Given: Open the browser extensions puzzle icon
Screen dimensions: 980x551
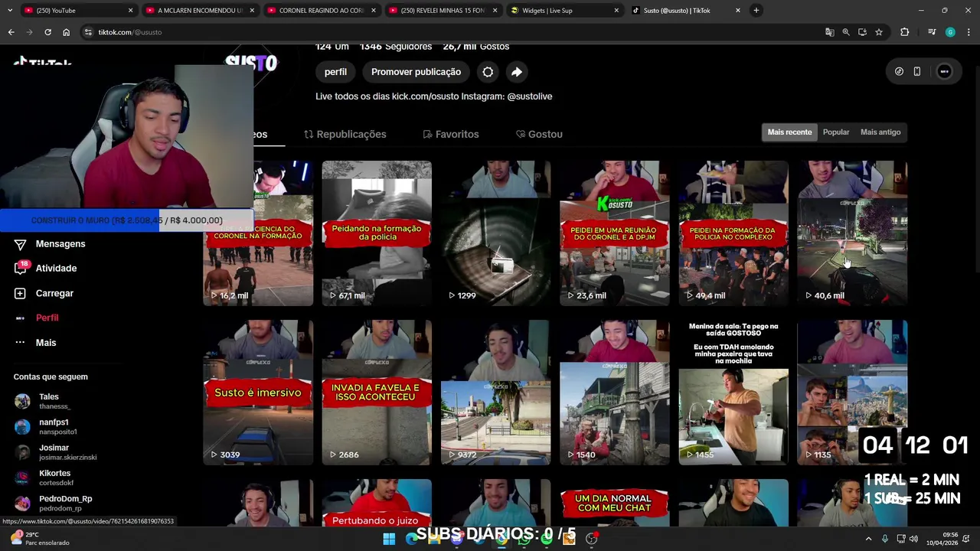Looking at the screenshot, I should click(x=905, y=32).
